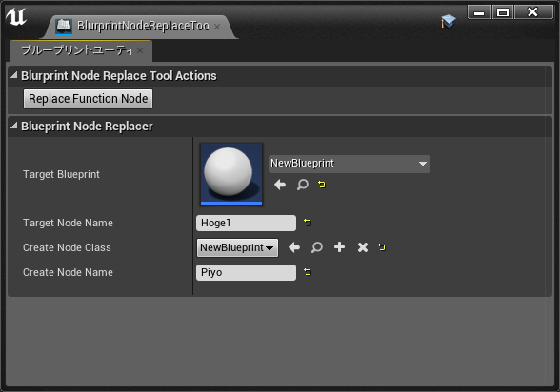Viewport: 560px width, 392px height.
Task: Reset Create Node Name to default
Action: [308, 272]
